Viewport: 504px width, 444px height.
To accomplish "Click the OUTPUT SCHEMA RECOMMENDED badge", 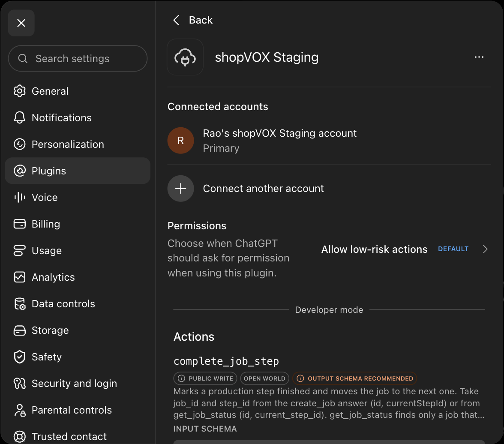I will 354,378.
